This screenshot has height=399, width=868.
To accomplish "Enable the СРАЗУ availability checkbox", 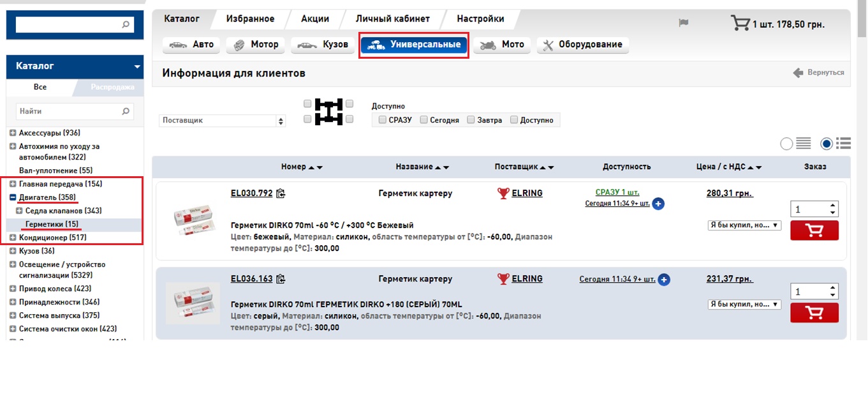I will tap(382, 120).
